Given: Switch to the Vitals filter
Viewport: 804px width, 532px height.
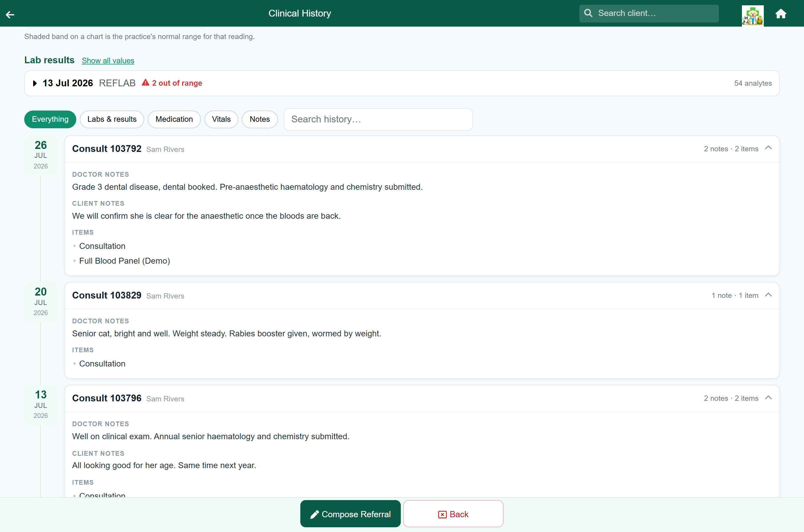Looking at the screenshot, I should click(221, 119).
